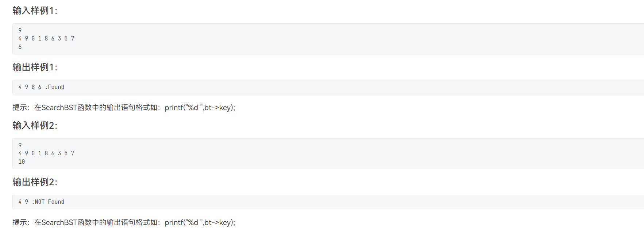Click the 输出样例2 heading
Screen dimensions: 644x237
tap(35, 182)
